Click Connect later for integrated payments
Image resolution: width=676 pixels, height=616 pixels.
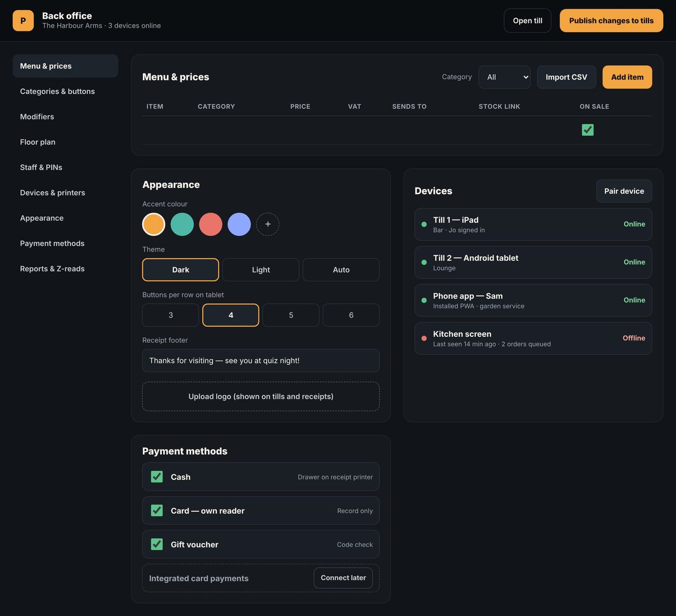point(343,578)
